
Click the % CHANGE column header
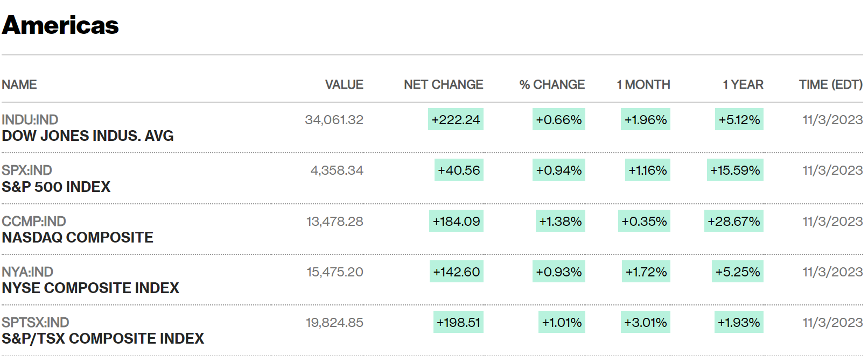point(552,85)
